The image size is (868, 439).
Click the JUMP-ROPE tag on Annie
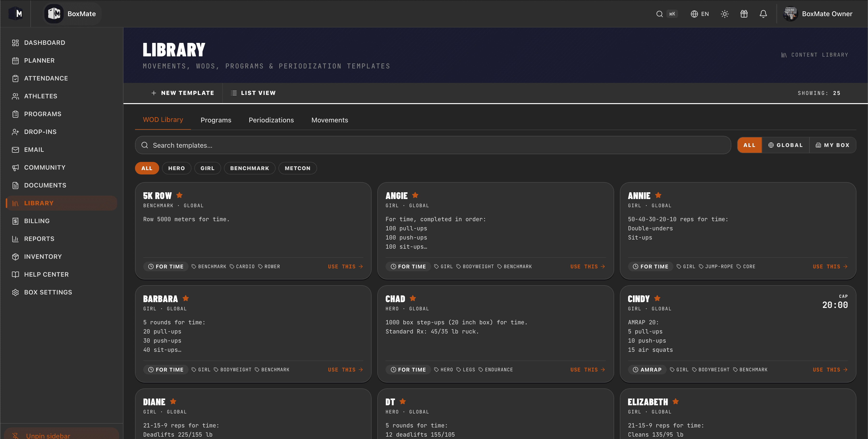(x=716, y=267)
